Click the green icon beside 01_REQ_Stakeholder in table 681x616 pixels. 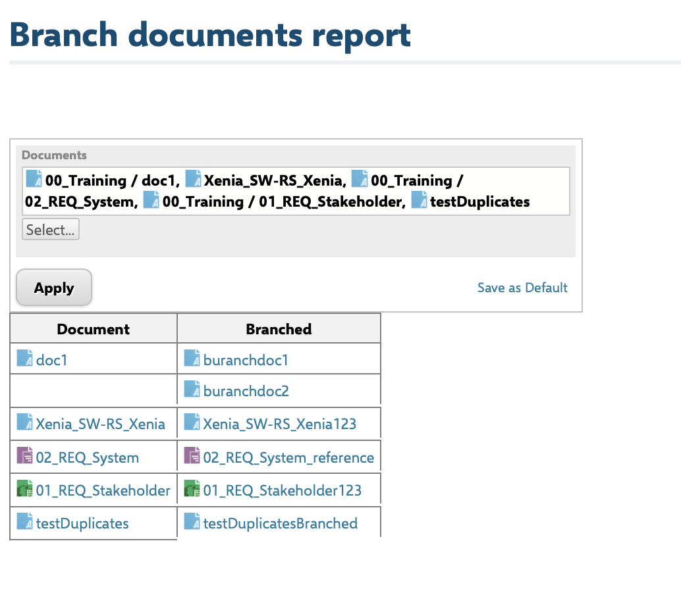click(x=25, y=488)
